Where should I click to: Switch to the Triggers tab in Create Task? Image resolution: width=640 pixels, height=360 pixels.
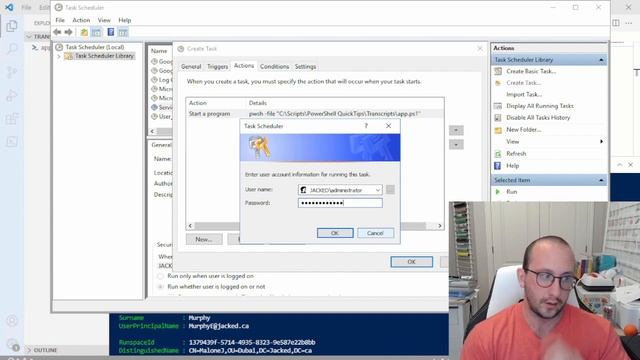[218, 67]
